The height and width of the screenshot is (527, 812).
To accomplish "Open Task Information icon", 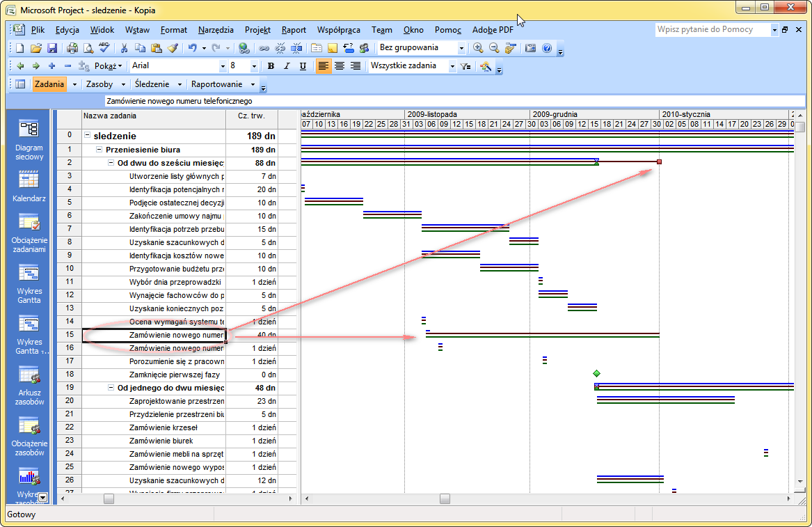I will 317,48.
